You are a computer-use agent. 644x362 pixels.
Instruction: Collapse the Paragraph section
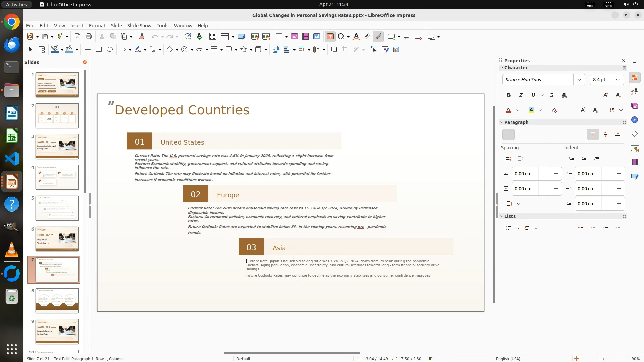coord(502,122)
